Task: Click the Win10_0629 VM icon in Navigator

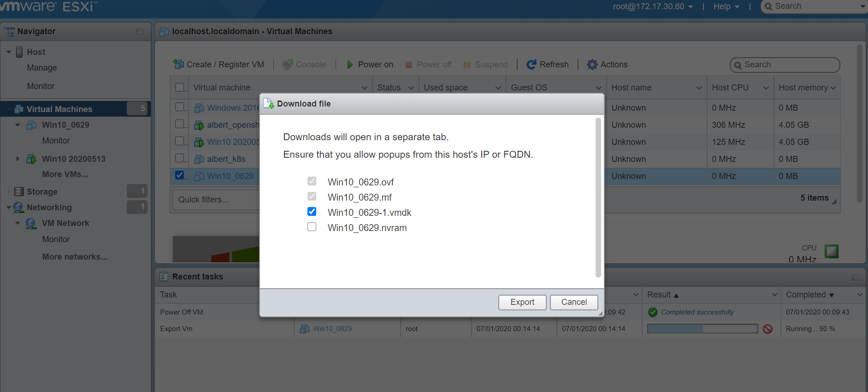Action: click(31, 125)
